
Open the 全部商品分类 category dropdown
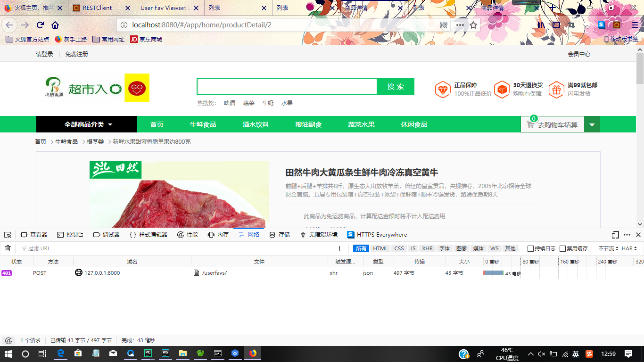(86, 123)
